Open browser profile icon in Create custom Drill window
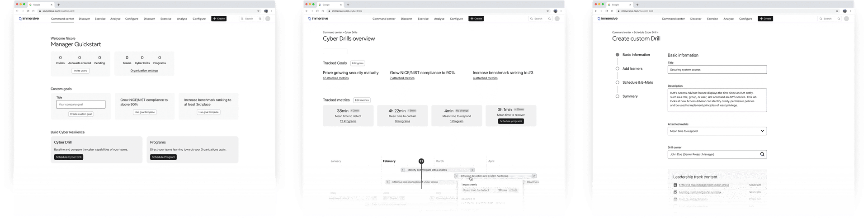 click(x=844, y=11)
